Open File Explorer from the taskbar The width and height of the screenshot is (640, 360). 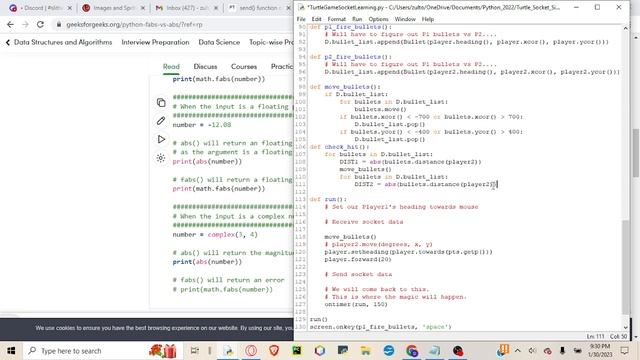[366, 351]
